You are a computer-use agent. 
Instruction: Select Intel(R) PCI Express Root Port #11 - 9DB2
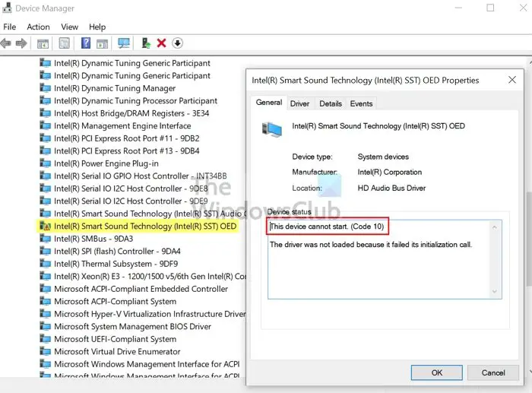[x=119, y=138]
